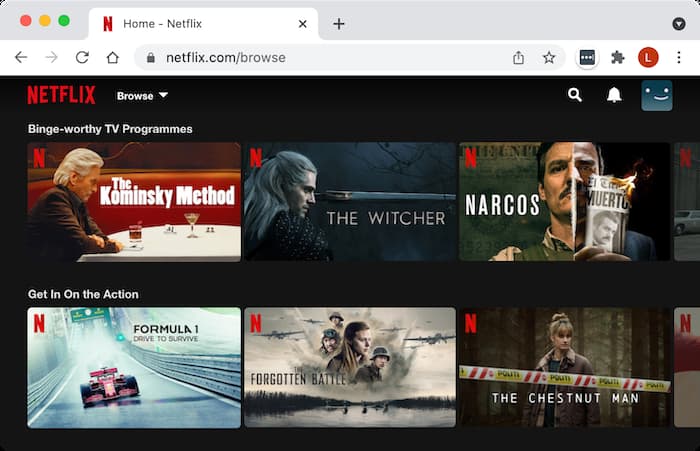
Task: Expand the Browse dropdown menu
Action: click(x=142, y=96)
